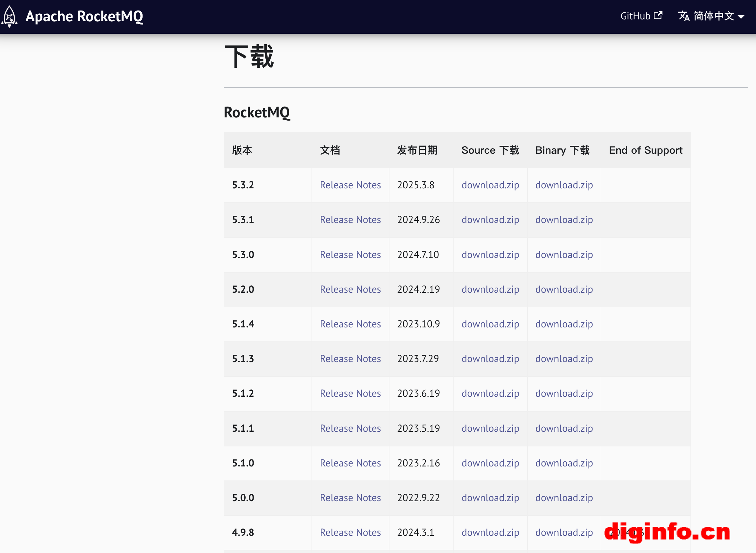
Task: Click the RocketMQ rocket logo icon
Action: (9, 17)
